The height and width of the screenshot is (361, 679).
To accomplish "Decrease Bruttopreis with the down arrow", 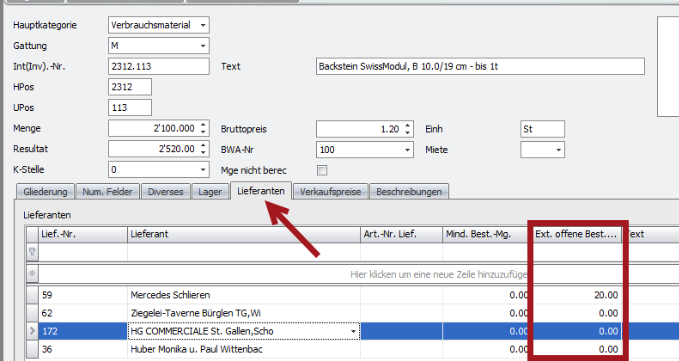I will [x=407, y=132].
